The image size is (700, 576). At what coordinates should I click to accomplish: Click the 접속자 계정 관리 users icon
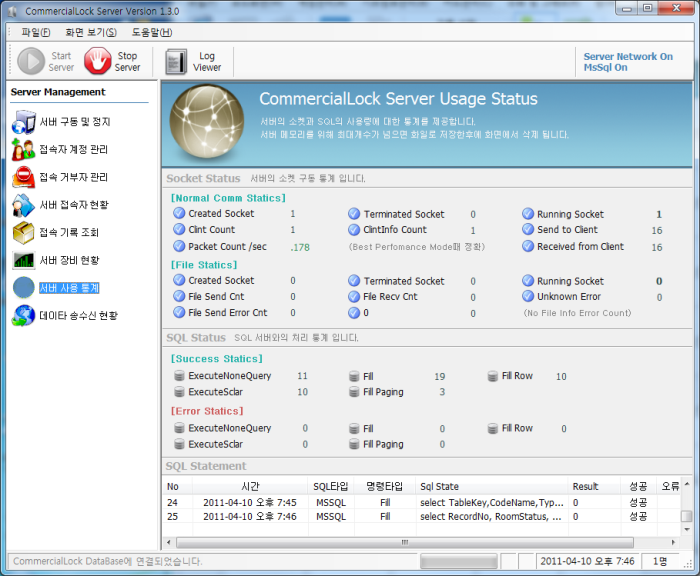click(x=23, y=150)
